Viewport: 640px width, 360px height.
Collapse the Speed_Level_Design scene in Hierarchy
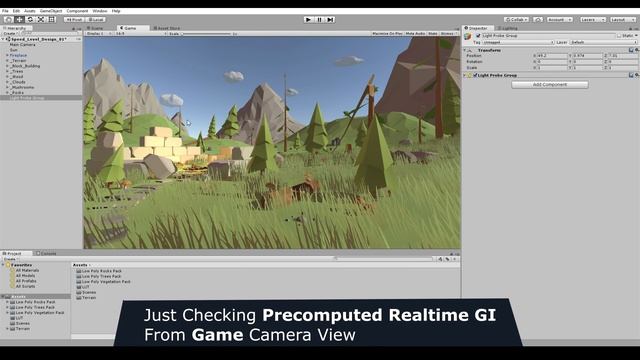[3, 39]
